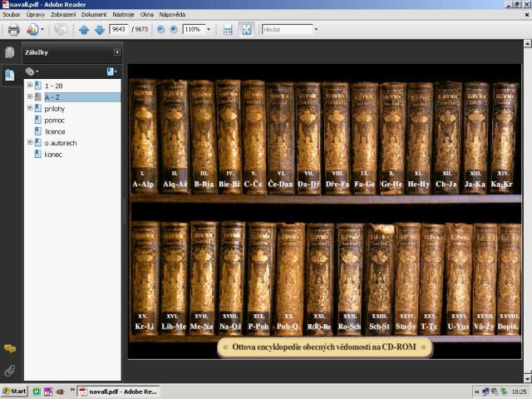
Task: Click the volume III. B-Bia book spine
Action: 203,136
